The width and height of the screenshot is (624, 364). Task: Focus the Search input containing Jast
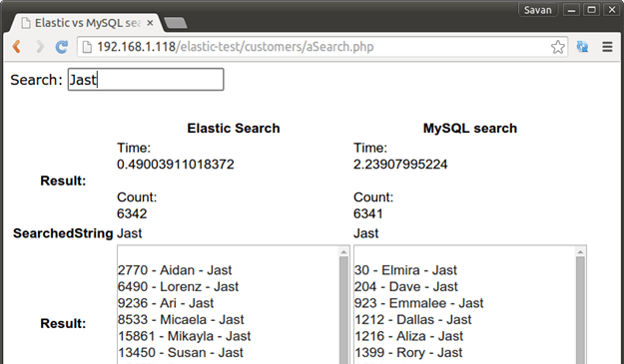tap(146, 80)
